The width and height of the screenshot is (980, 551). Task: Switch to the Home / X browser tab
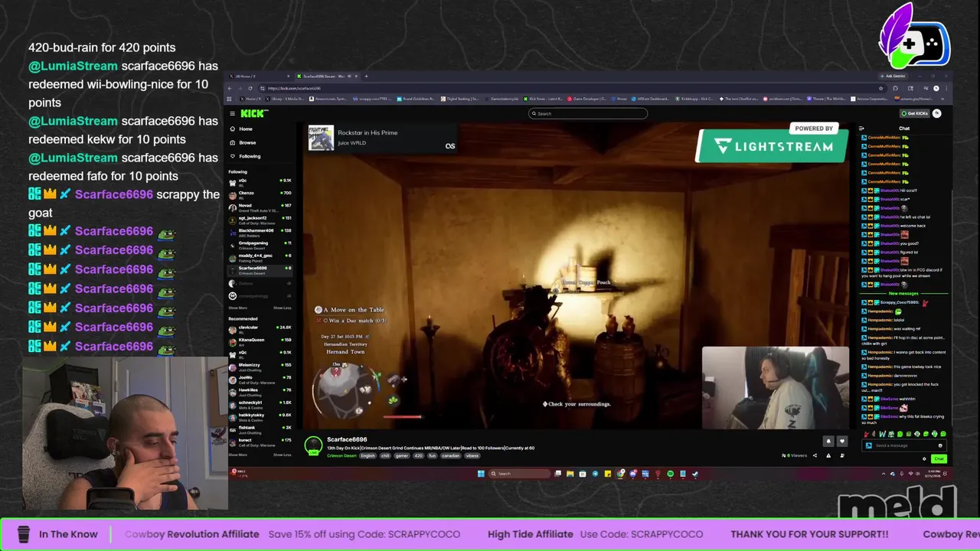(259, 76)
